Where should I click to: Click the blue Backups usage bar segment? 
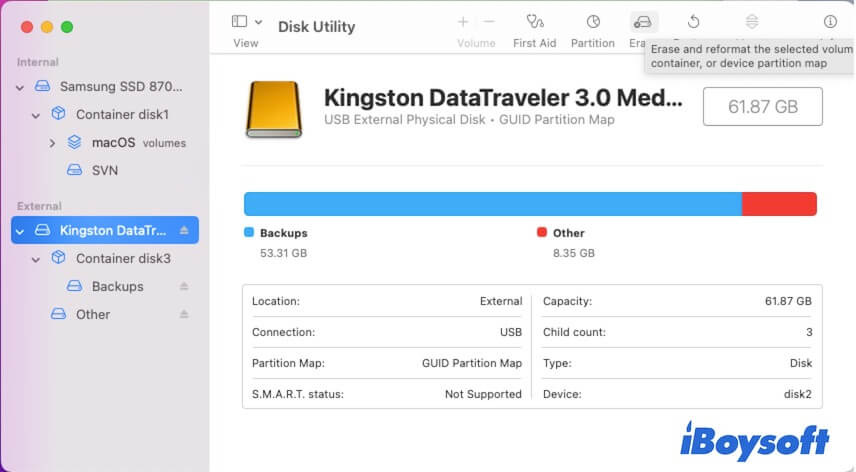click(x=493, y=204)
